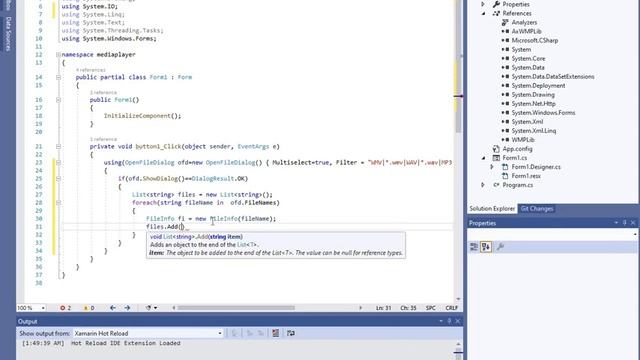Click the editor horizontal scrollbar thumb
This screenshot has width=640, height=360.
pyautogui.click(x=236, y=308)
